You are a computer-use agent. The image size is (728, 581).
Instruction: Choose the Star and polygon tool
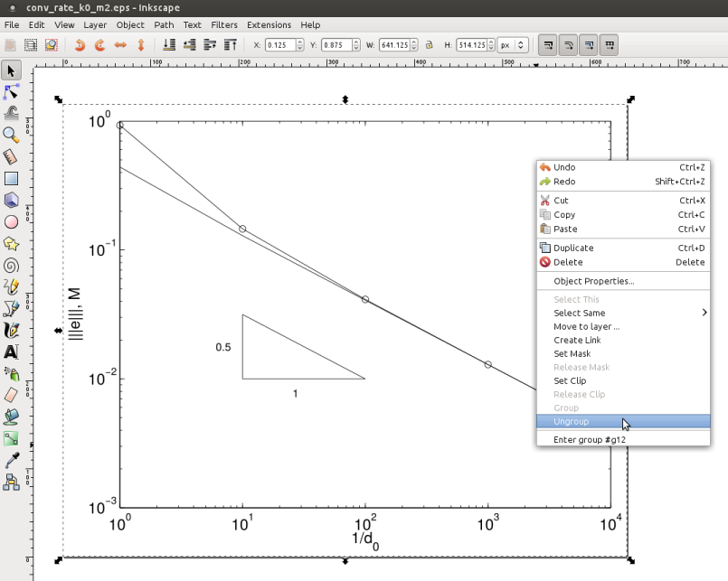12,243
